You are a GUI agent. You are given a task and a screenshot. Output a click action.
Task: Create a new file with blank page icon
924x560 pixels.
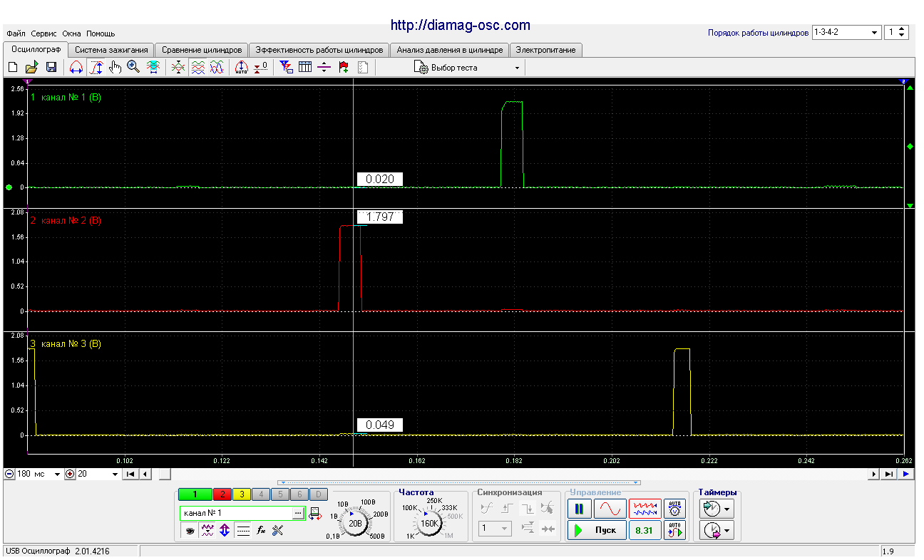(13, 67)
